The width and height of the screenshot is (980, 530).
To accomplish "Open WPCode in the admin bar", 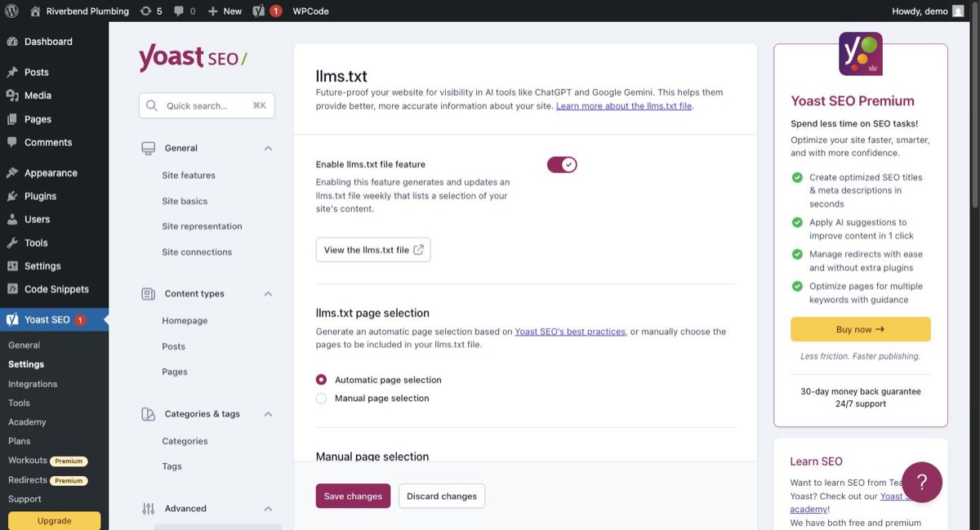I will pyautogui.click(x=310, y=11).
